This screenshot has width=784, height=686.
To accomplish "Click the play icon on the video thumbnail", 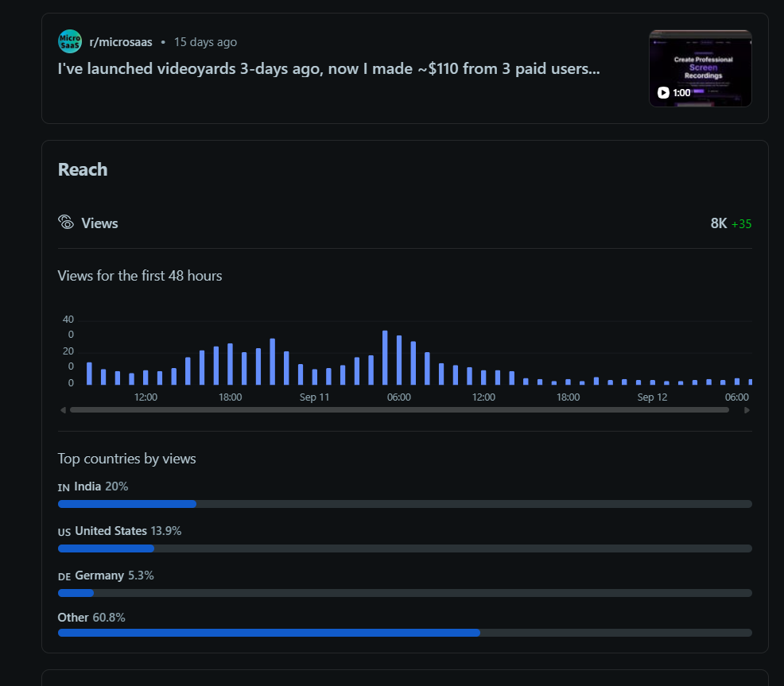I will pyautogui.click(x=663, y=92).
